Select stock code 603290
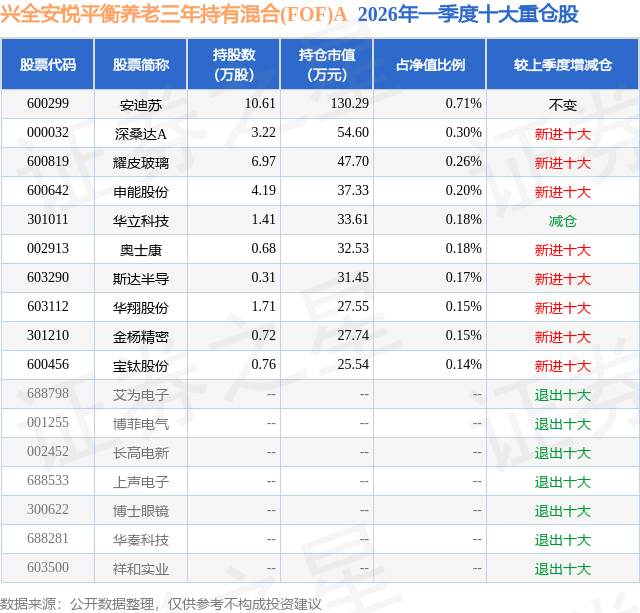Screen dimensions: 640x613 pos(48,277)
